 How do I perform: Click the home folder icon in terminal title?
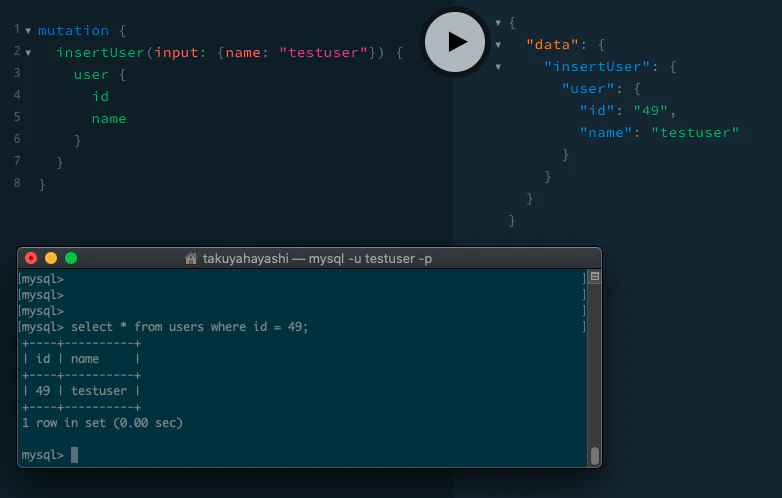pos(191,258)
